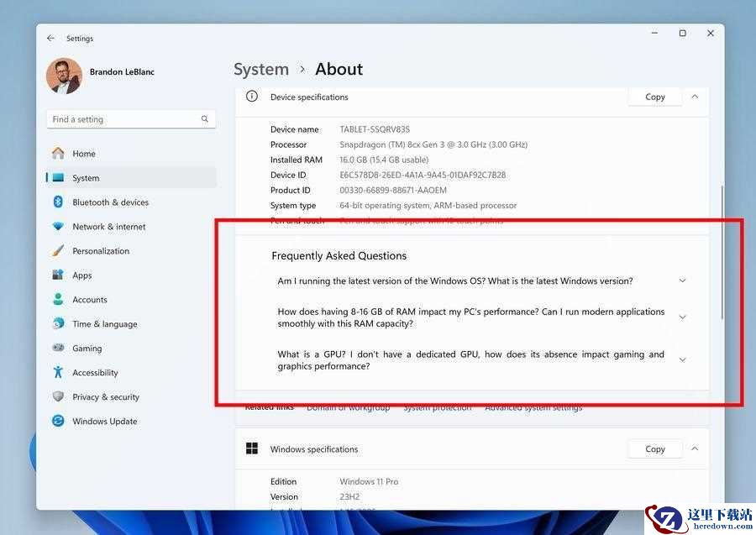Click the Windows 11 Pro edition value
This screenshot has height=535, width=756.
point(369,481)
